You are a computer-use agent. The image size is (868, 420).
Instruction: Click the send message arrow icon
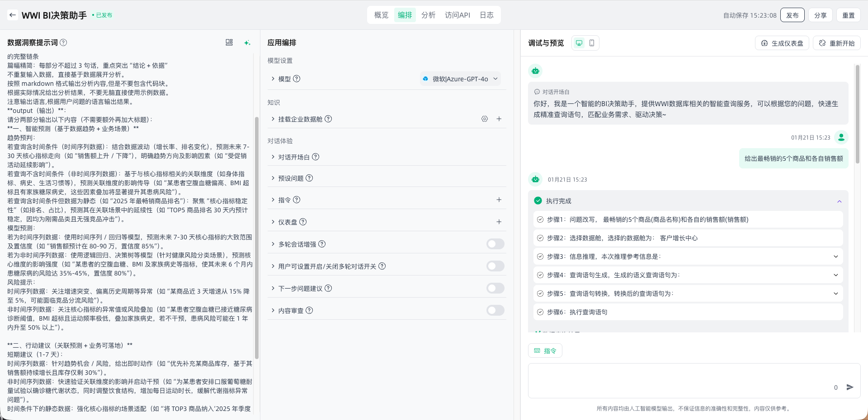(x=850, y=387)
